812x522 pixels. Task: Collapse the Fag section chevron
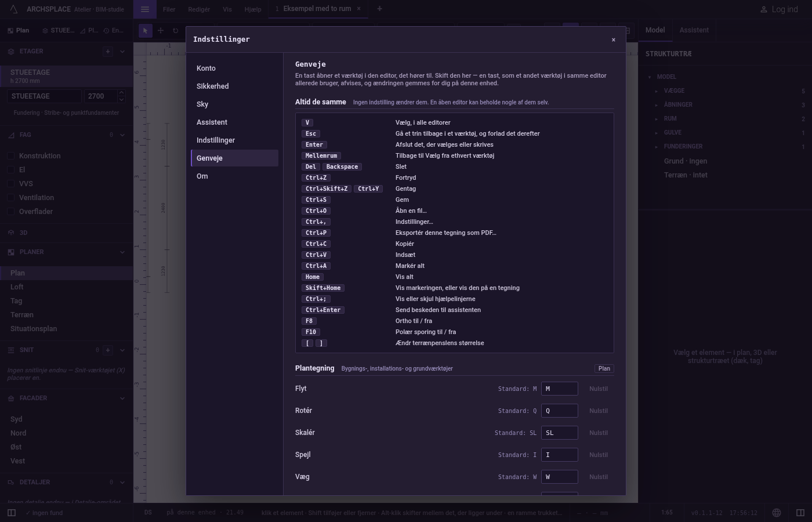coord(122,135)
